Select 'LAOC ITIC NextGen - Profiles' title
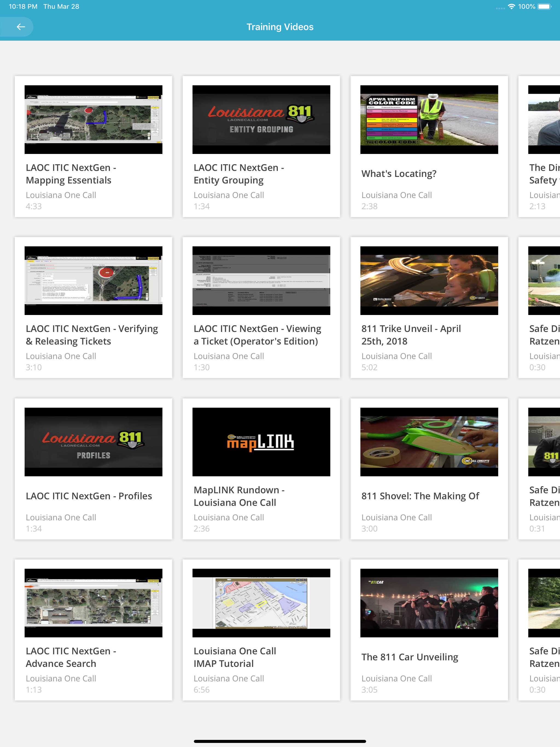Image resolution: width=560 pixels, height=747 pixels. coord(89,496)
